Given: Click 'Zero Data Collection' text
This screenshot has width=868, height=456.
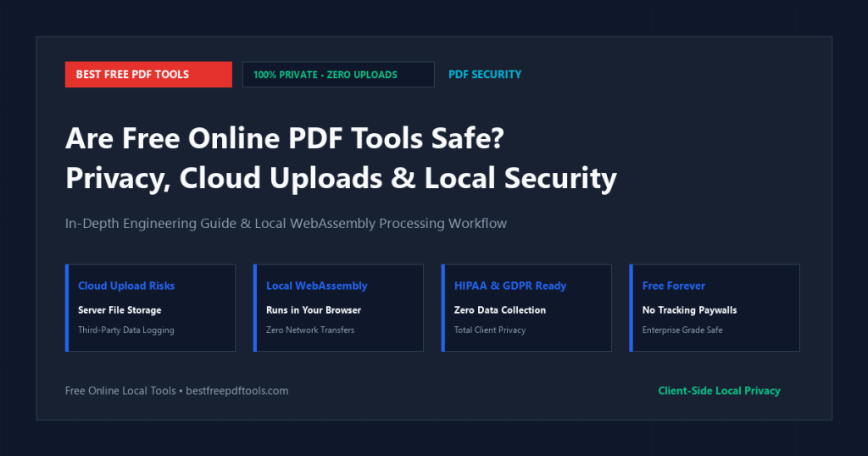Looking at the screenshot, I should point(500,310).
